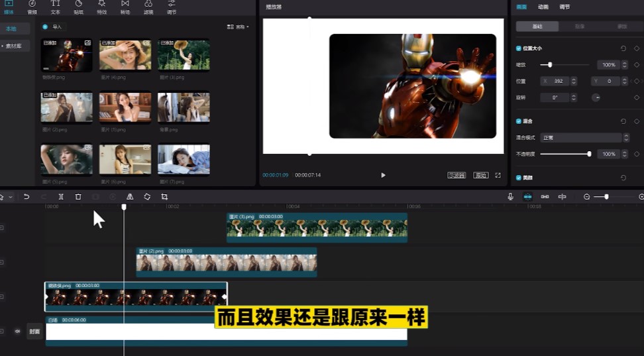
Task: Open the 文本 text panel
Action: coord(56,7)
